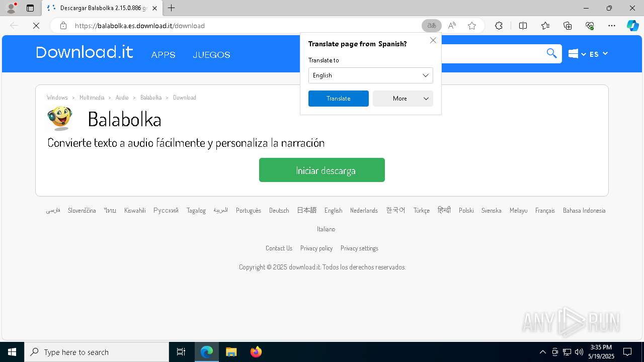Switch language to Português
Screen dimensions: 644x362
pyautogui.click(x=249, y=210)
